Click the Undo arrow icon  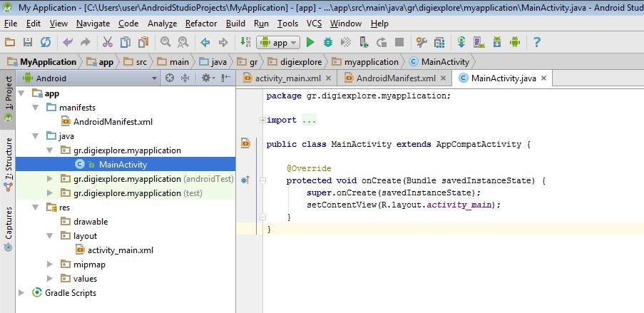click(x=68, y=42)
